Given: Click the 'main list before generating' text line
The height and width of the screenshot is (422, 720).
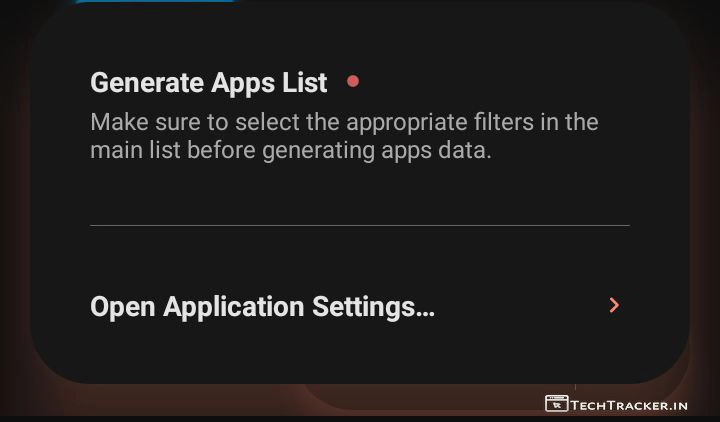Looking at the screenshot, I should tap(290, 152).
